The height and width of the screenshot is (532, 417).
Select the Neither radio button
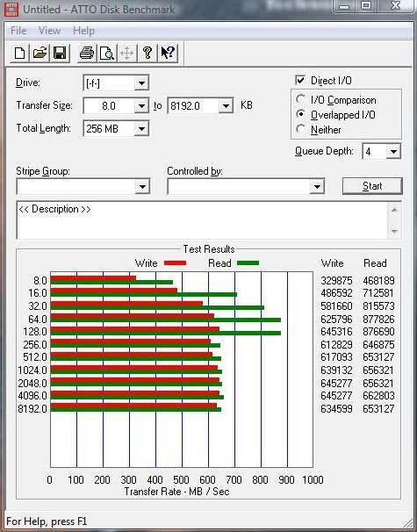300,129
